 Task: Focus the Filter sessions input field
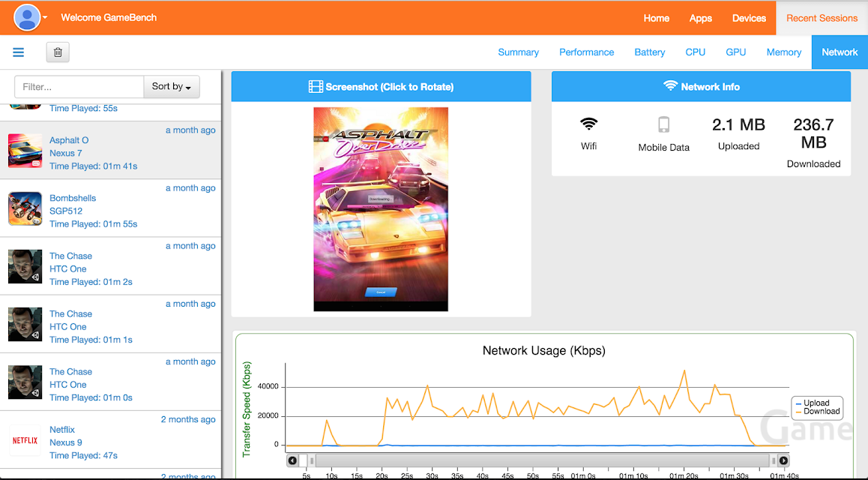point(79,86)
